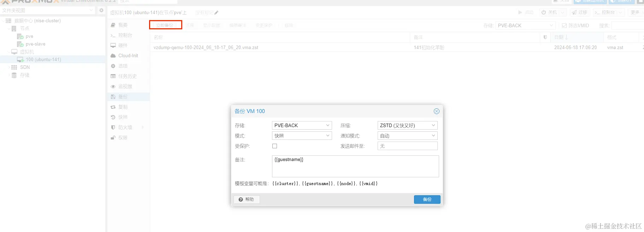Select the vzdump-qemu-100 backup row
Image resolution: width=644 pixels, height=232 pixels.
pos(397,48)
